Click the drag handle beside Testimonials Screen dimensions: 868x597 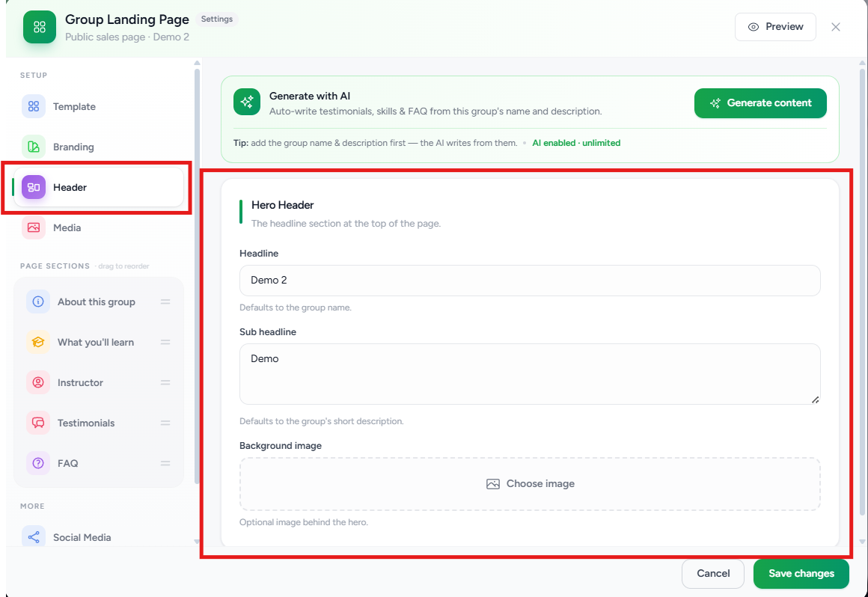tap(165, 423)
